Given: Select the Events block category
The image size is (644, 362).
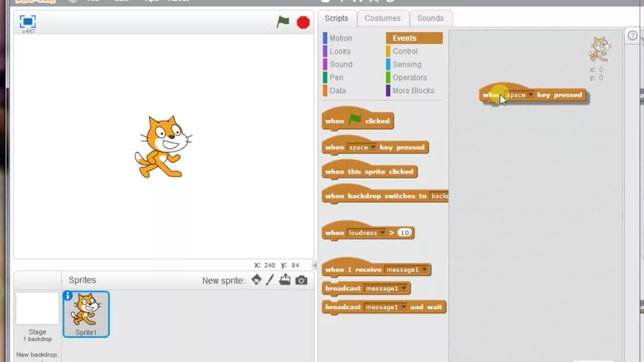Looking at the screenshot, I should [414, 38].
